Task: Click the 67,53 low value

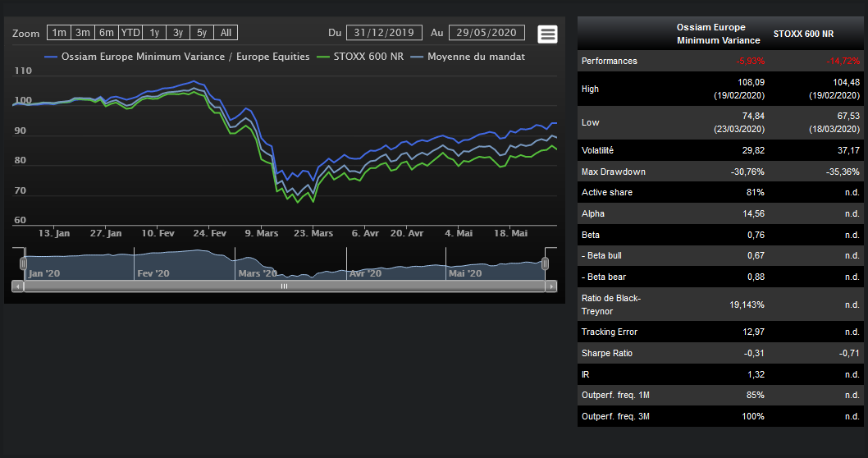Action: 848,117
